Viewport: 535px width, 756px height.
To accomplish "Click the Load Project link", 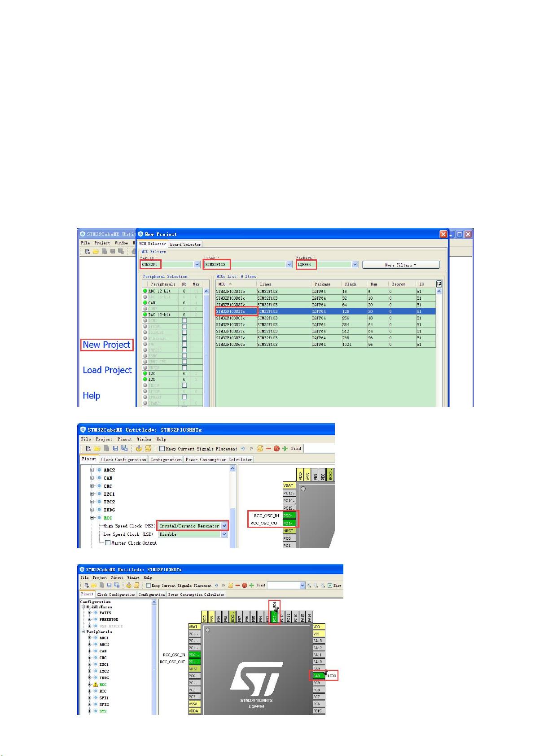I will click(x=107, y=370).
